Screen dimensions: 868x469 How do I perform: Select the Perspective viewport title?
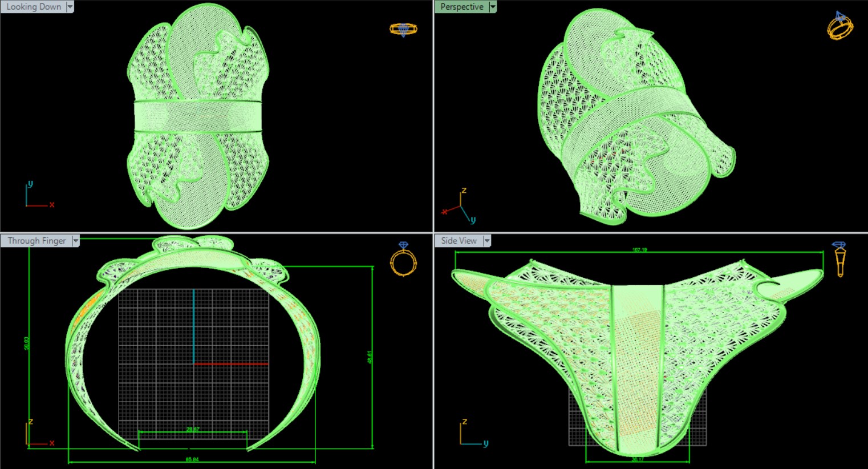pyautogui.click(x=461, y=7)
